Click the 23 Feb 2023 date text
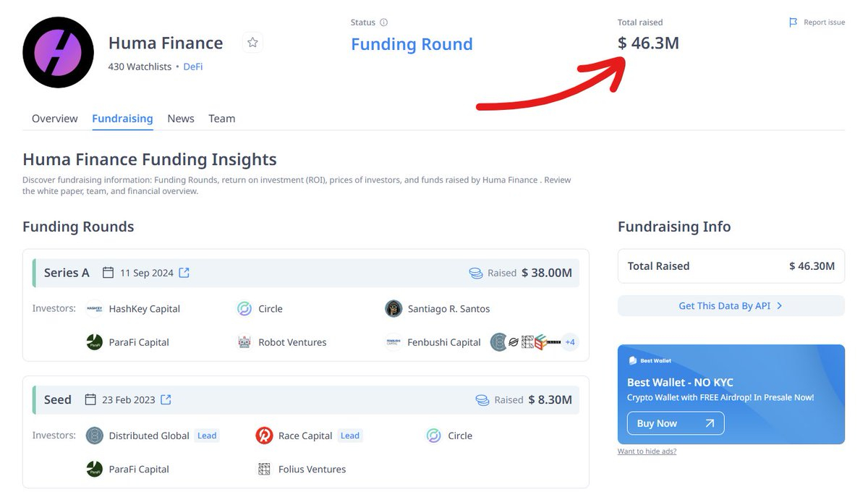 pyautogui.click(x=129, y=399)
